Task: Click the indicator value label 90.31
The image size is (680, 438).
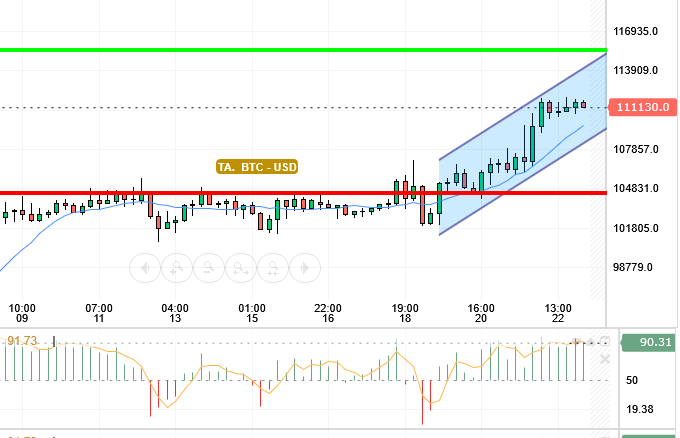Action: click(x=648, y=342)
